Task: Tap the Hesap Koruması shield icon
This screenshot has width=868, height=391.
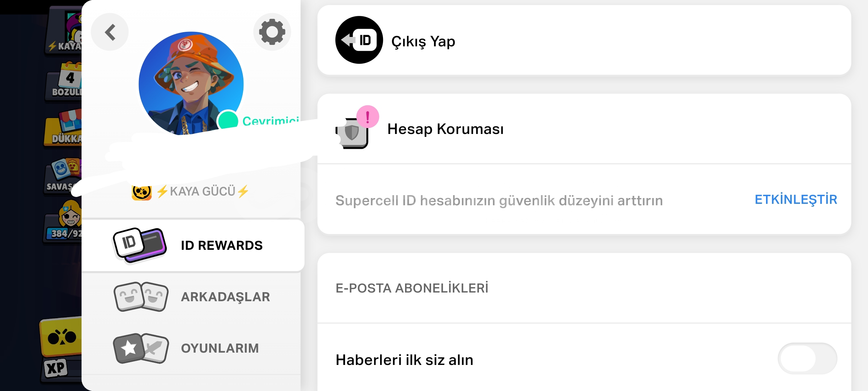Action: point(352,133)
